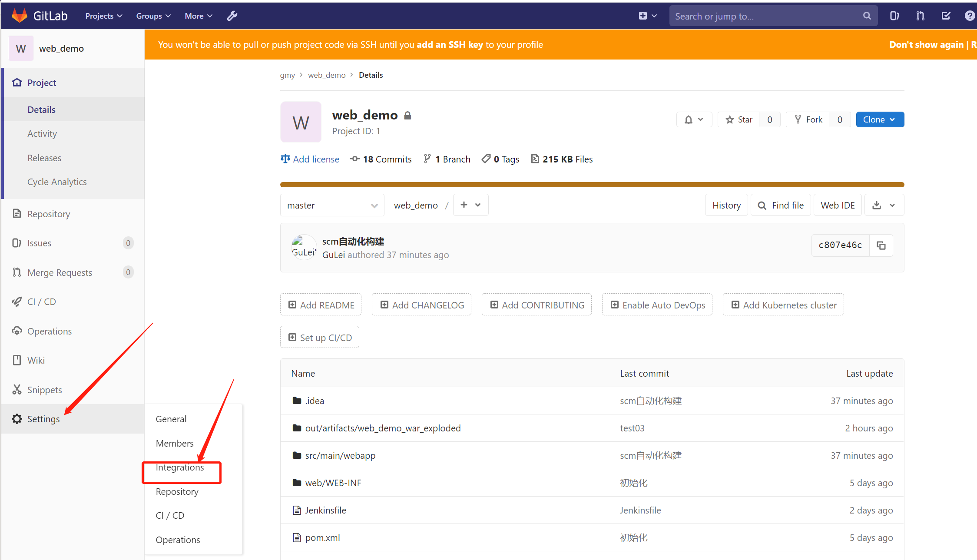This screenshot has height=560, width=977.
Task: Click the gmy breadcrumb
Action: [288, 75]
